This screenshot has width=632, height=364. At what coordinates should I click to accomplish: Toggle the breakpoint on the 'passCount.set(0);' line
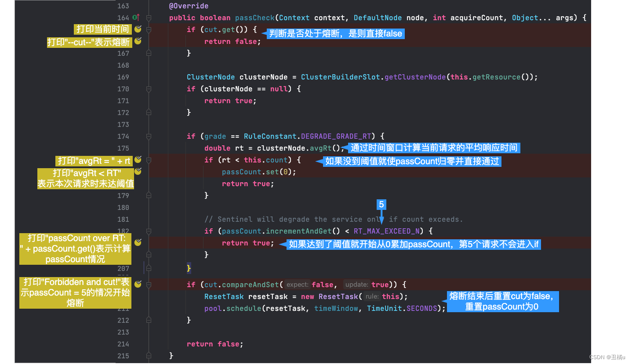point(138,171)
